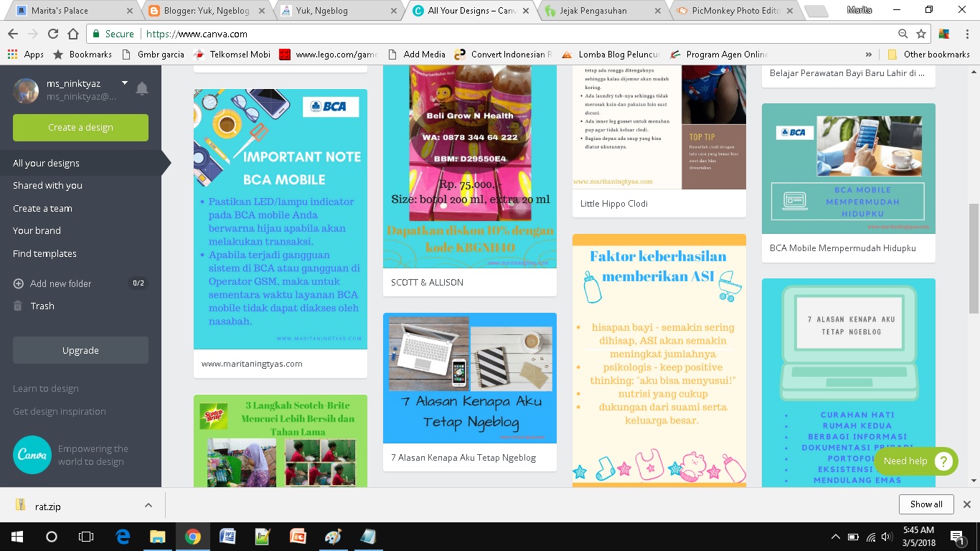
Task: Open Program Agen Online bookmark
Action: [718, 55]
